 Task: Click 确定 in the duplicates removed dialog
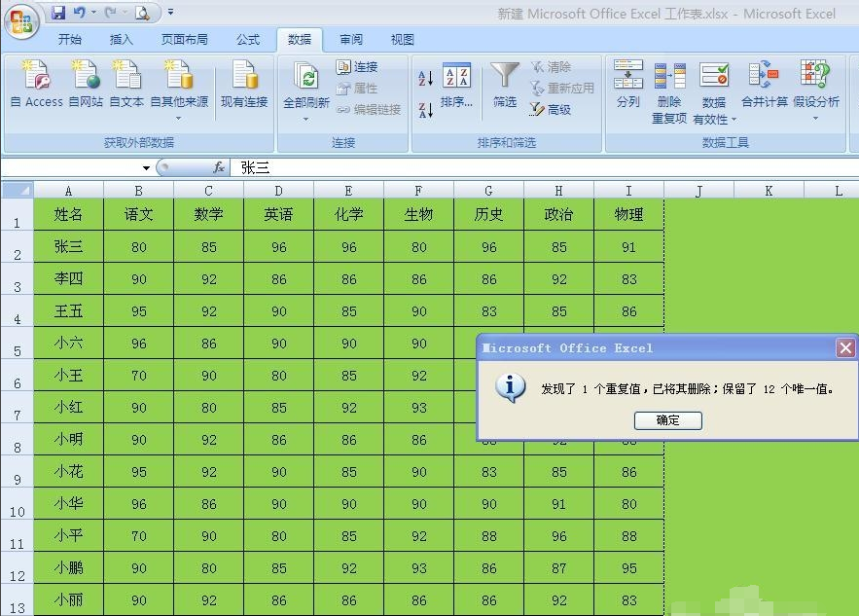pyautogui.click(x=668, y=420)
